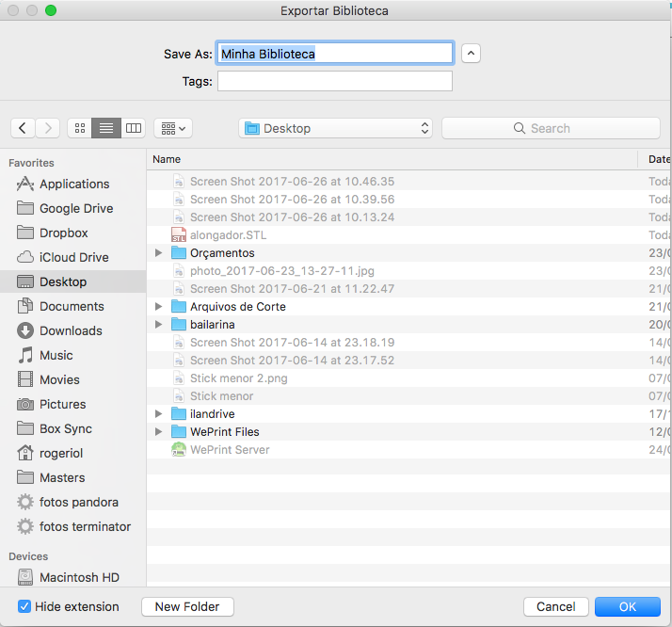Click the alongador.STL file icon
This screenshot has width=672, height=627.
point(179,234)
